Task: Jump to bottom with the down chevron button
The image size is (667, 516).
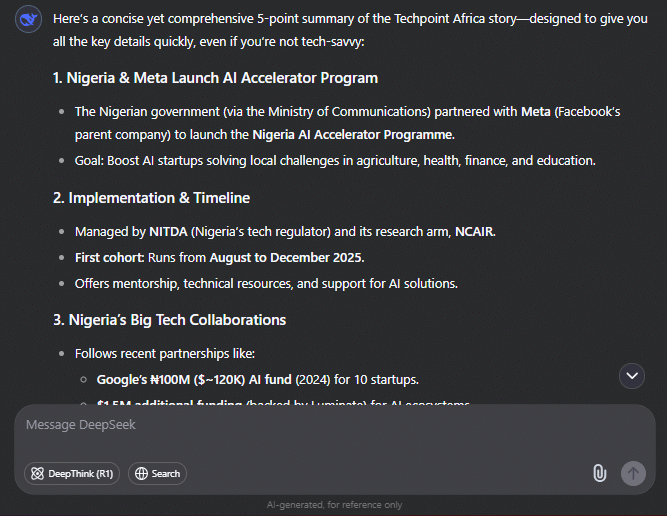Action: [632, 376]
